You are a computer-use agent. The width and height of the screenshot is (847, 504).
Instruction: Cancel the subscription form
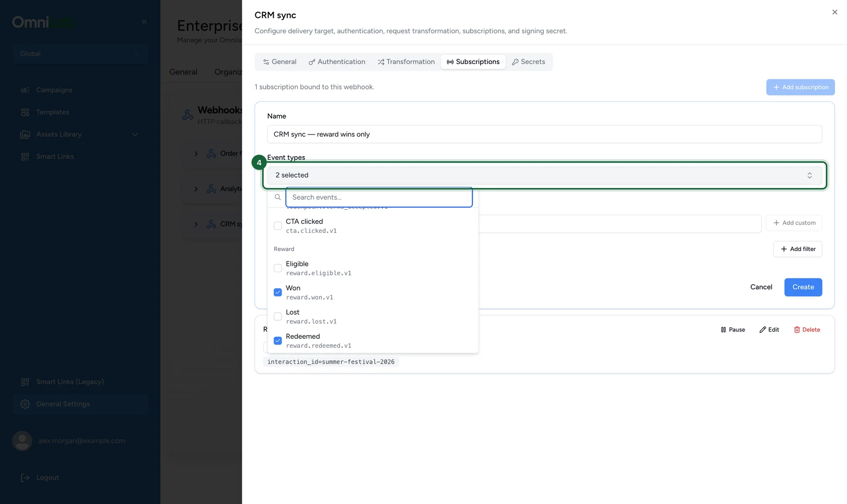point(761,287)
